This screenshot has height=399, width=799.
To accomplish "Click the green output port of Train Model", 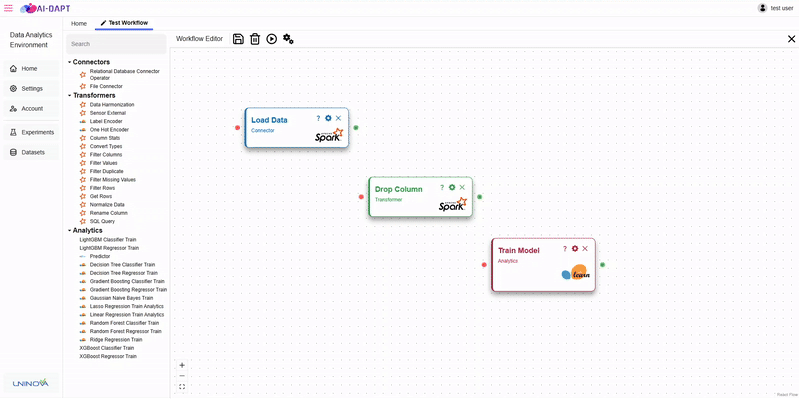I will 602,264.
